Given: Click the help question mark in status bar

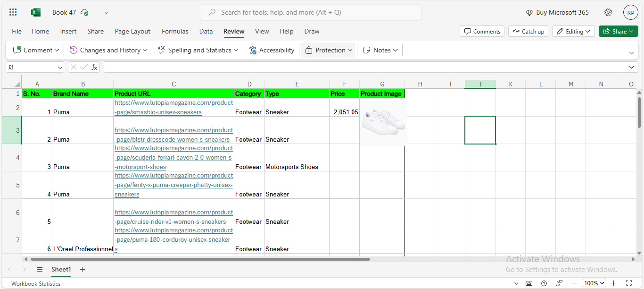Looking at the screenshot, I should point(544,283).
